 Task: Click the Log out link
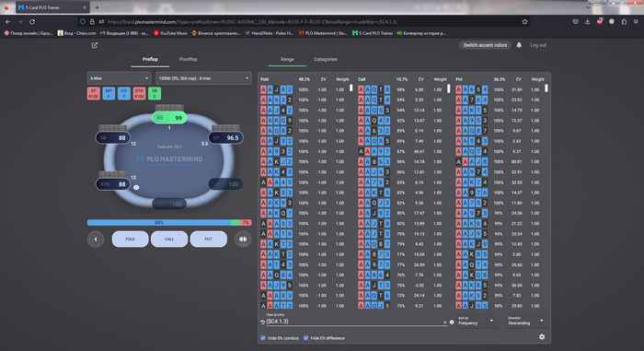coord(538,45)
